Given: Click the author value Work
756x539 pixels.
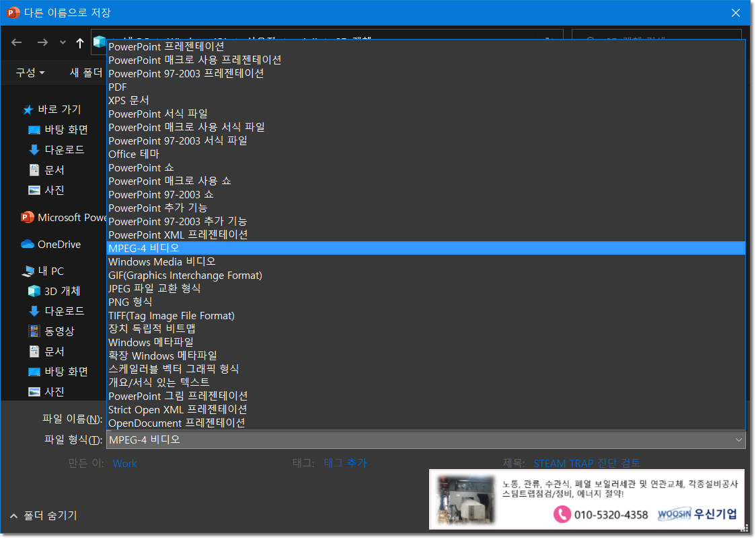Looking at the screenshot, I should (x=125, y=464).
